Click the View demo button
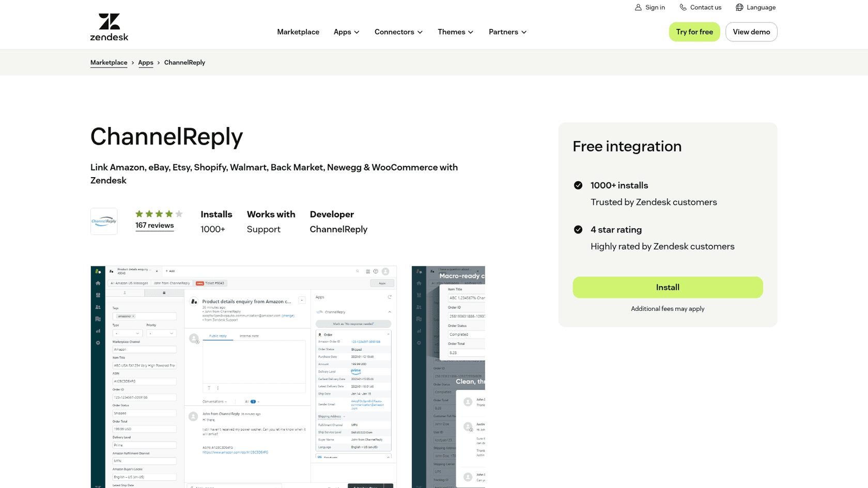 751,32
